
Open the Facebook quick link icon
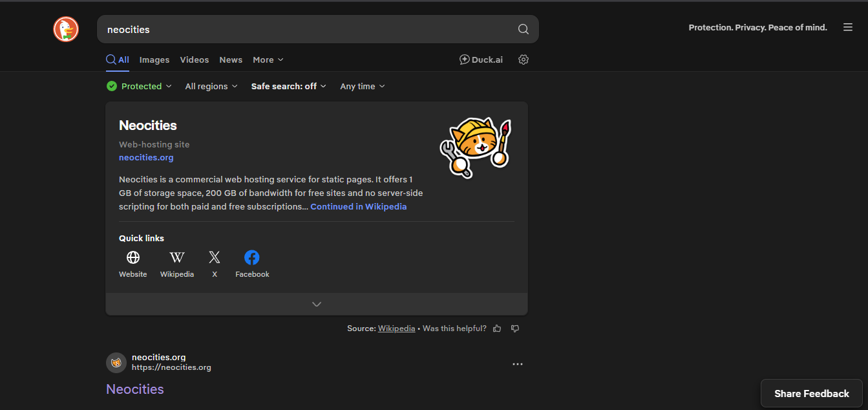click(252, 257)
